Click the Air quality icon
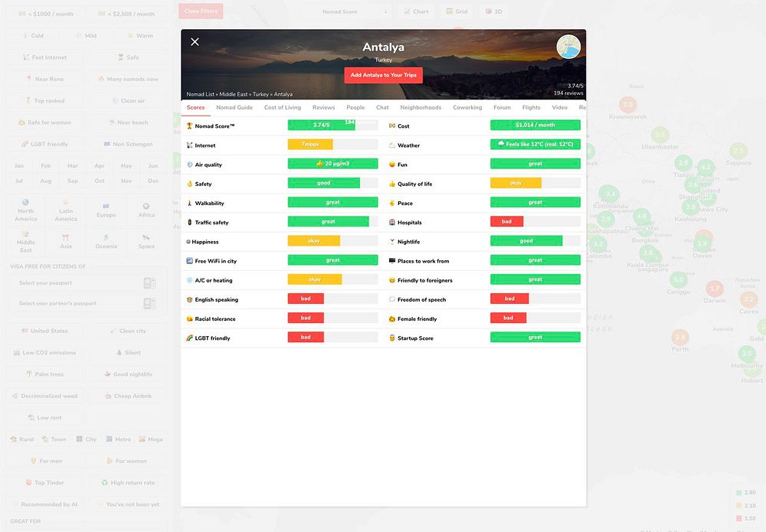Screen dimensions: 766x532 (189, 165)
